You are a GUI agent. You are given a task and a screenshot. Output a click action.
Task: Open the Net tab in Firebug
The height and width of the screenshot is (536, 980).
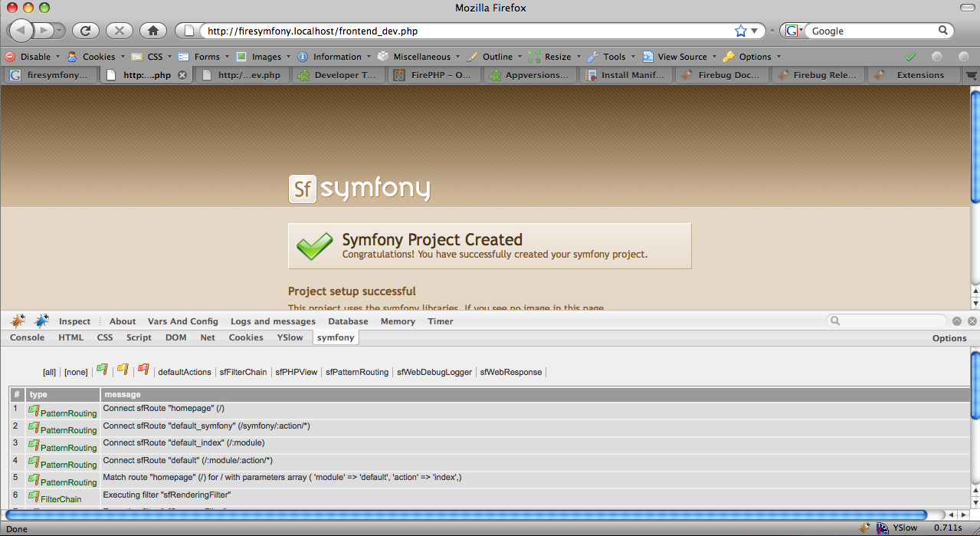point(208,337)
